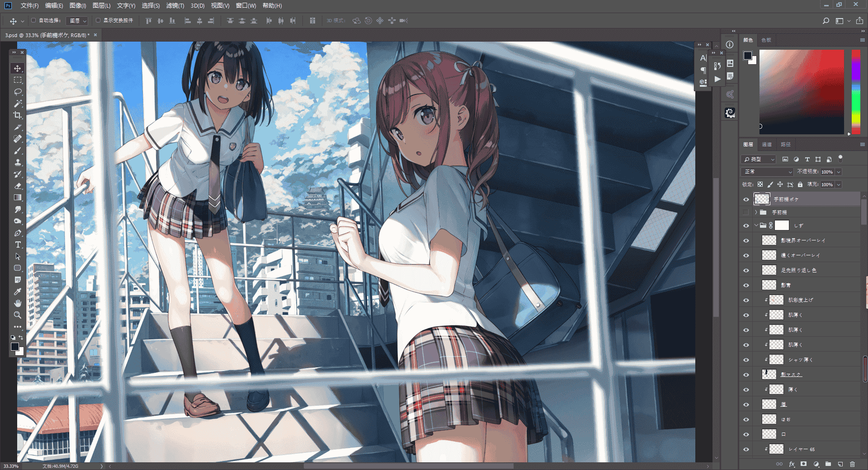Open the layer filter 类型 dropdown
868x470 pixels.
759,159
